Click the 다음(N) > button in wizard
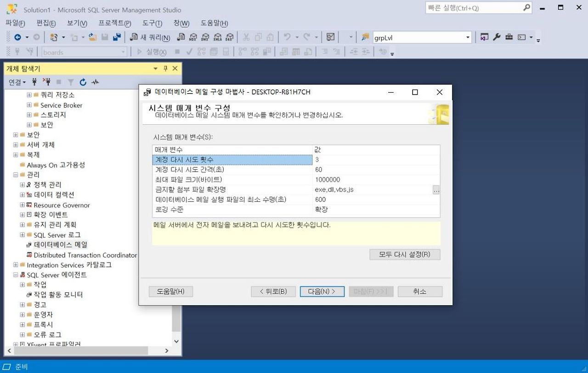 coord(322,291)
